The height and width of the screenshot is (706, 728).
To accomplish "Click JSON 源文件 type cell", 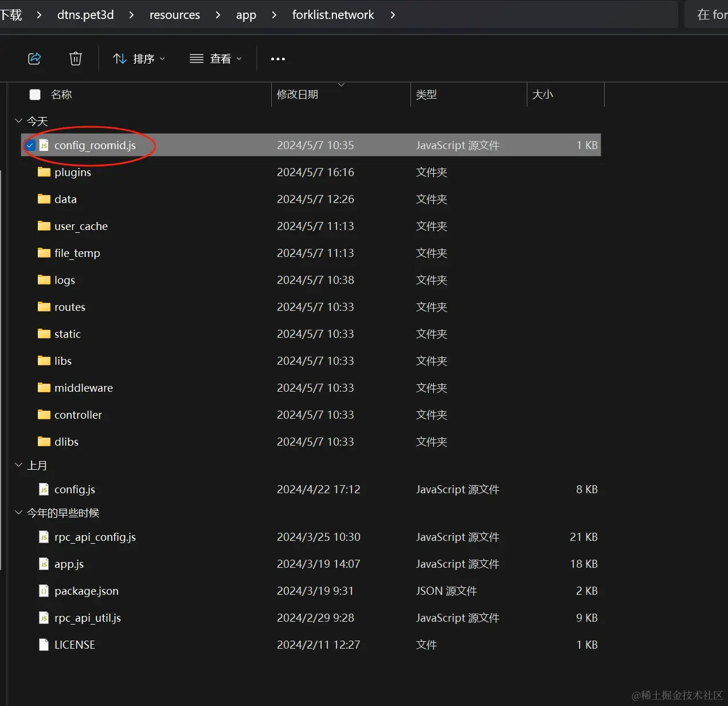I will 447,591.
